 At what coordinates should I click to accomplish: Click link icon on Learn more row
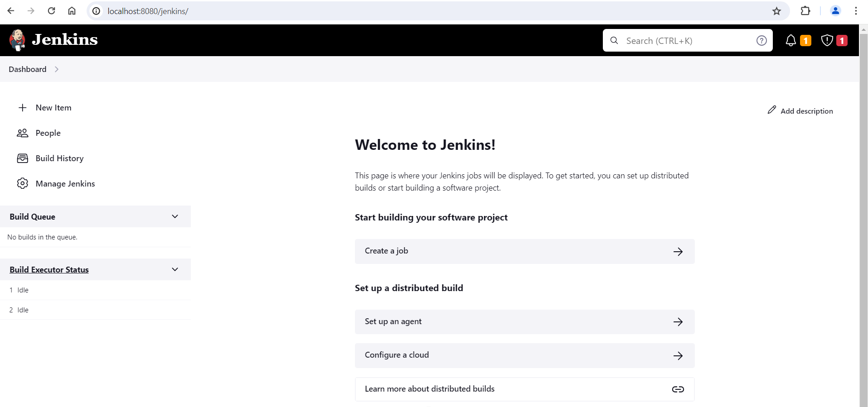[x=678, y=389]
